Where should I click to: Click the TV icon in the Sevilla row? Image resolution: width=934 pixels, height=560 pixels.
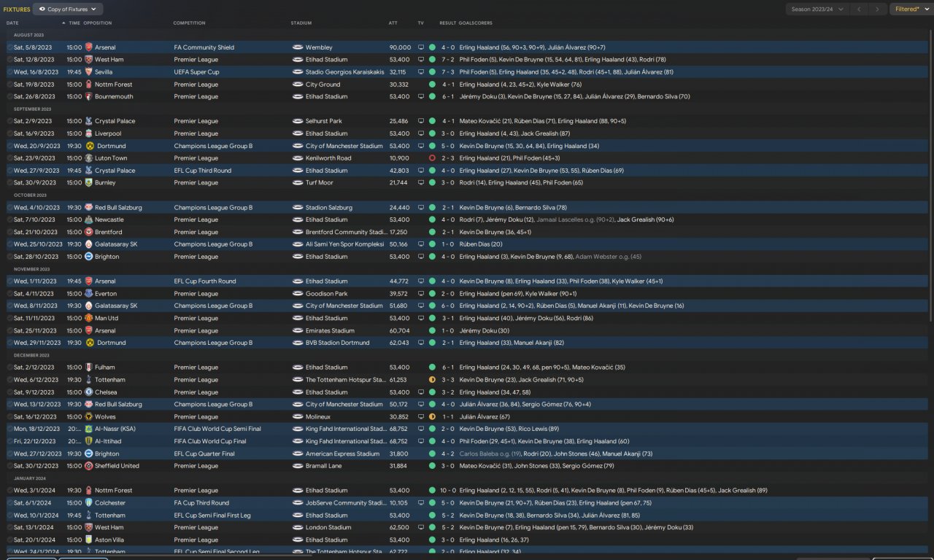[420, 72]
